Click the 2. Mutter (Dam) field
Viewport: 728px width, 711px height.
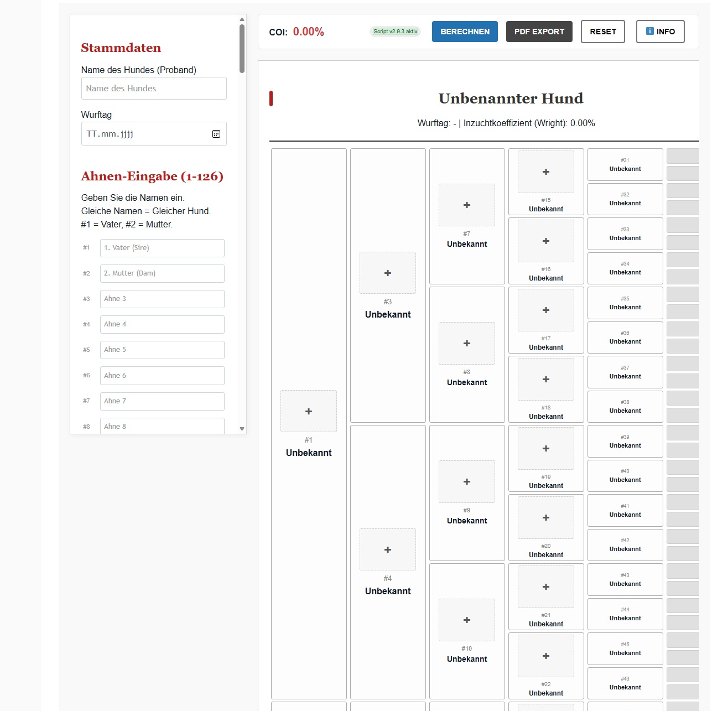(x=162, y=273)
